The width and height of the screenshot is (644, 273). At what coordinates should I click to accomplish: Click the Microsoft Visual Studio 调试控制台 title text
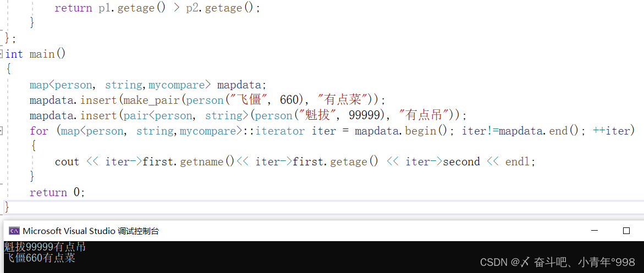click(91, 231)
